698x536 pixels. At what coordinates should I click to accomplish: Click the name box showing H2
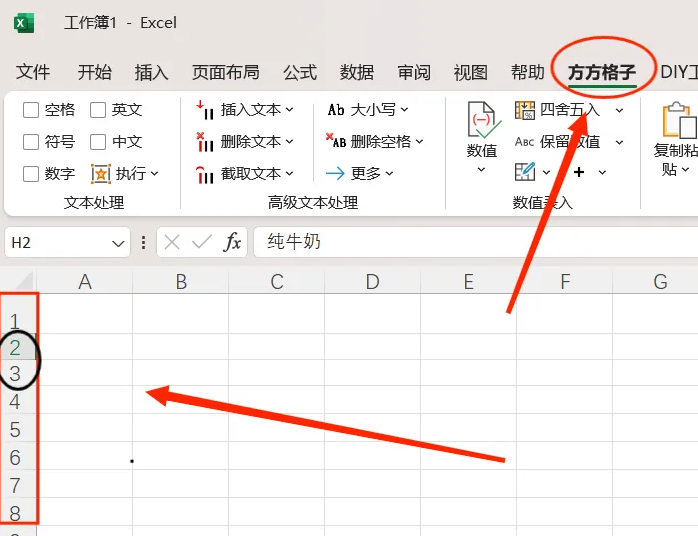(x=67, y=243)
